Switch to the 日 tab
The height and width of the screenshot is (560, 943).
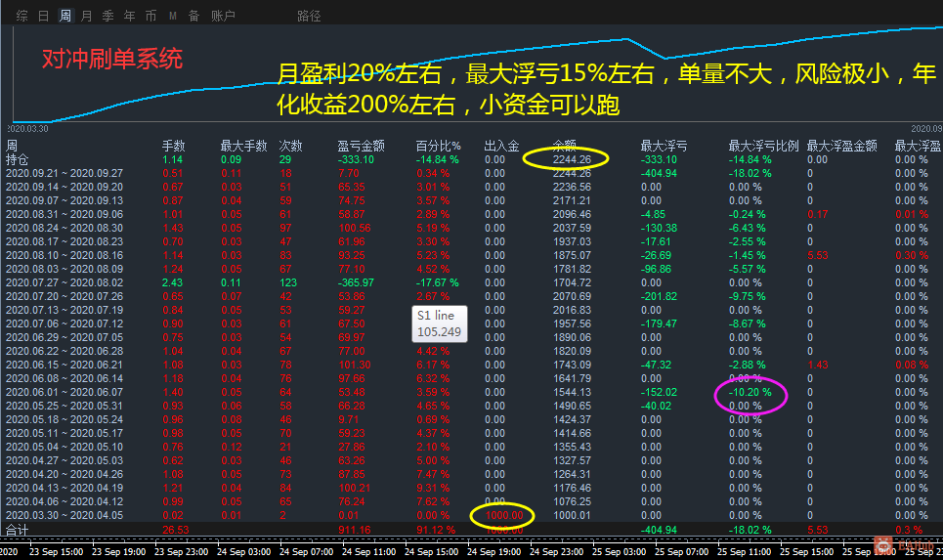point(43,16)
